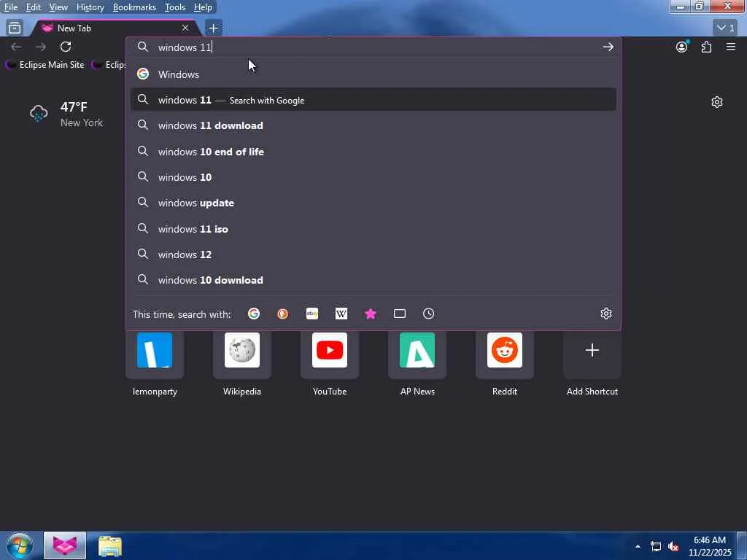Choose suggestion windows 11 iso
Viewport: 747px width, 560px height.
(x=373, y=228)
